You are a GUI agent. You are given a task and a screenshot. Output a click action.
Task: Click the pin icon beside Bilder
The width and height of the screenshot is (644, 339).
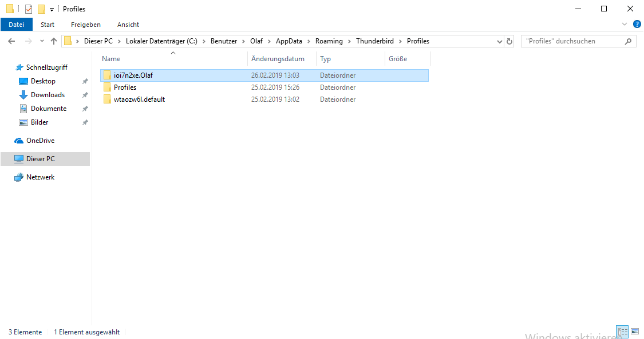pyautogui.click(x=85, y=122)
